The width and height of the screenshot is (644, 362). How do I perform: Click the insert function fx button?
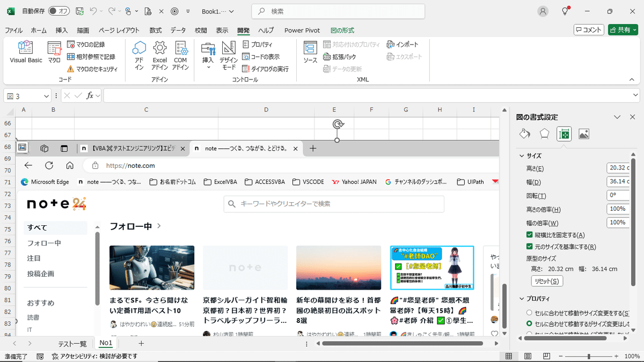91,96
